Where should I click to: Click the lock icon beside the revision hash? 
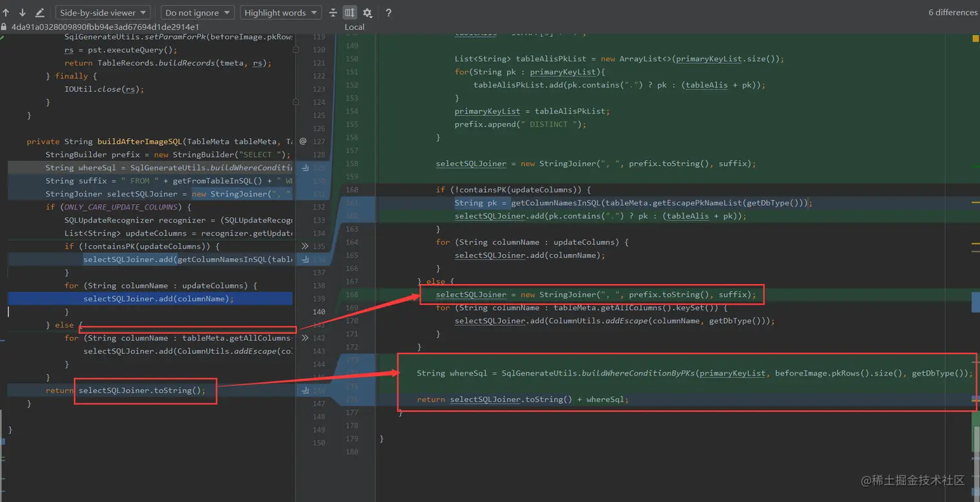click(5, 27)
